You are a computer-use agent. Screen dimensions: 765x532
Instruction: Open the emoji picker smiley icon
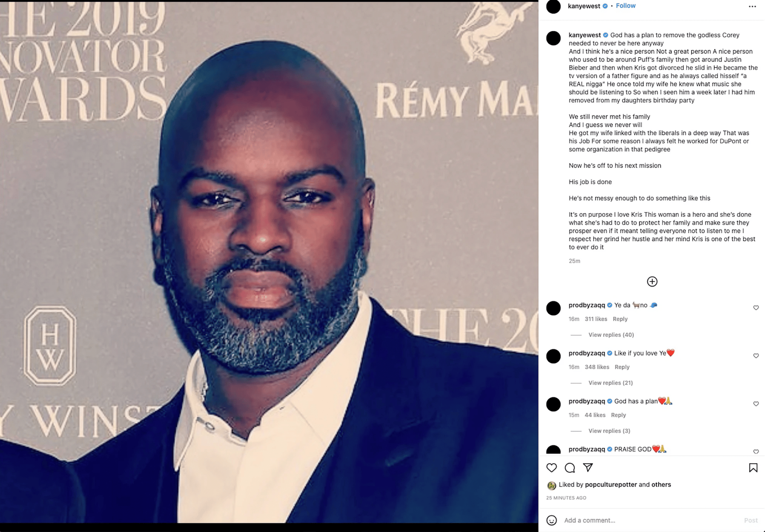click(551, 520)
